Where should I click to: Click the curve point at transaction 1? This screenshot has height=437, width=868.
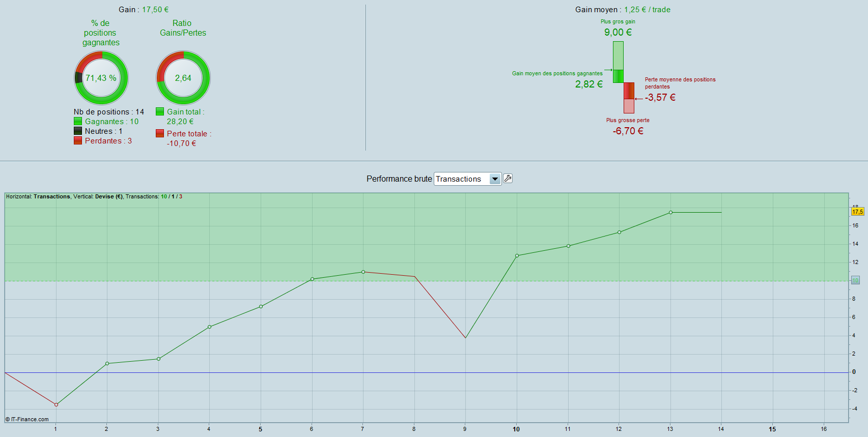[x=56, y=405]
